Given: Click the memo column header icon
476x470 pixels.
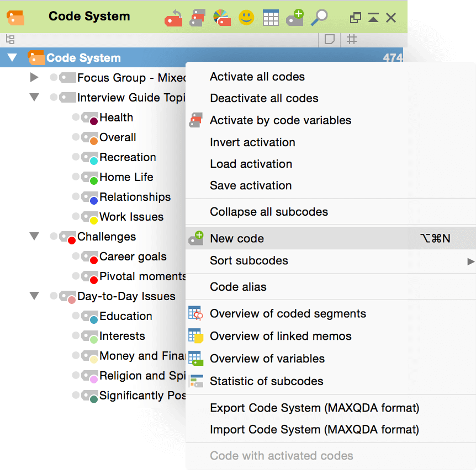Looking at the screenshot, I should 330,39.
